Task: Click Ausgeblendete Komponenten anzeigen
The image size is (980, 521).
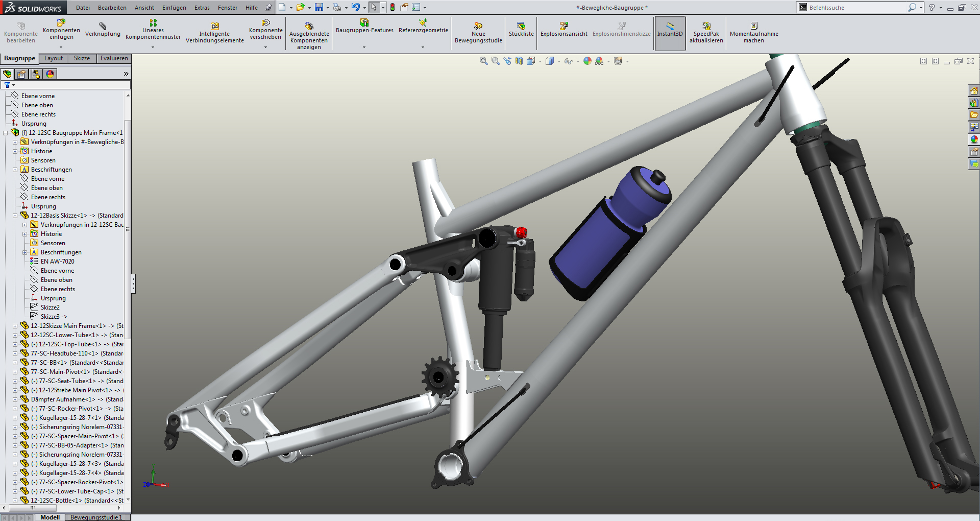Action: (x=309, y=36)
